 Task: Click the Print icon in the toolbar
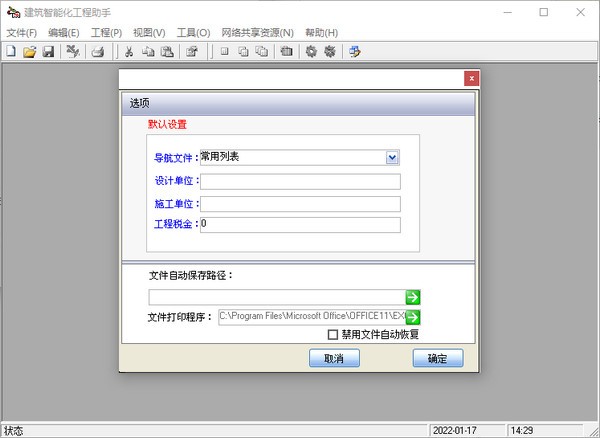(x=98, y=52)
